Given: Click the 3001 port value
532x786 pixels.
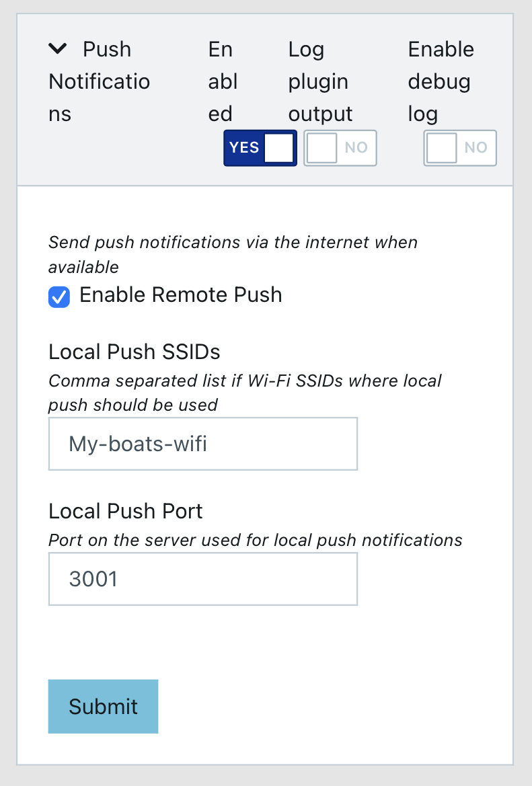Looking at the screenshot, I should click(93, 579).
